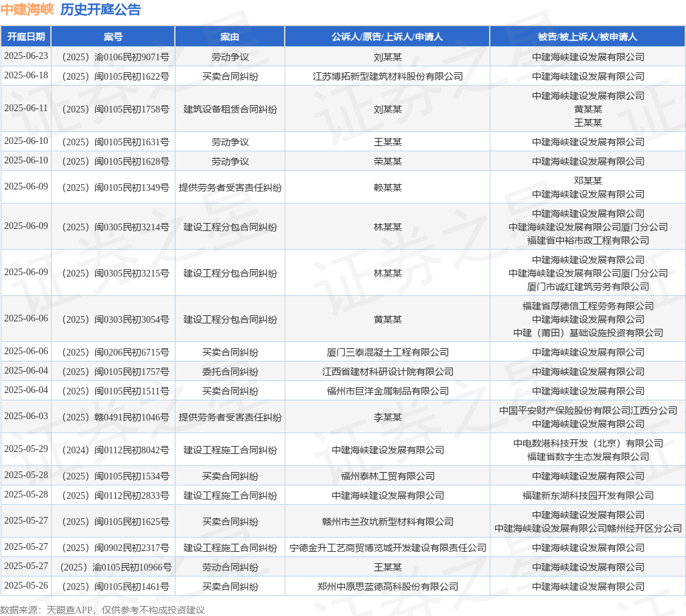
Task: Select the 开庭日期 column header
Action: pyautogui.click(x=26, y=37)
